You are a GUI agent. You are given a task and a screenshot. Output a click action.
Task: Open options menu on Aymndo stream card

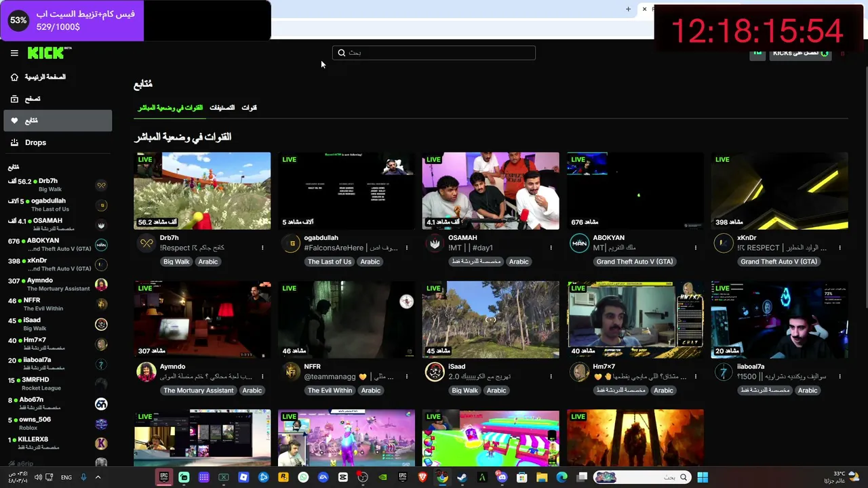(x=262, y=377)
